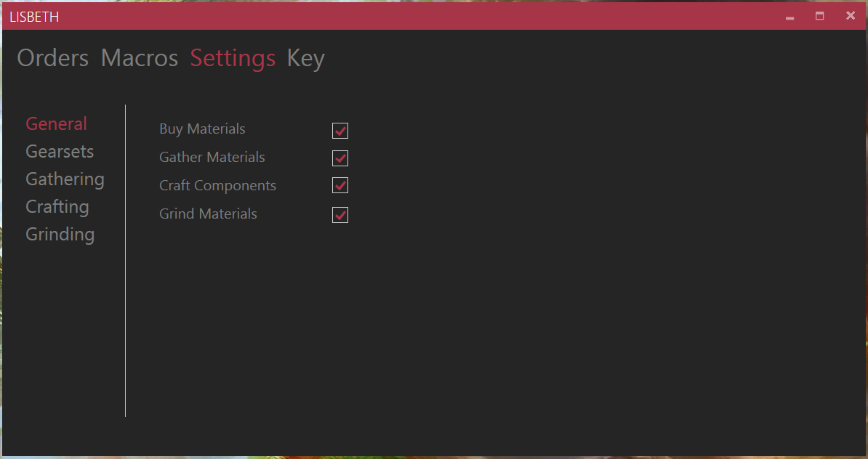Screen dimensions: 868x459
Task: Switch to the Macros tab
Action: pos(139,58)
